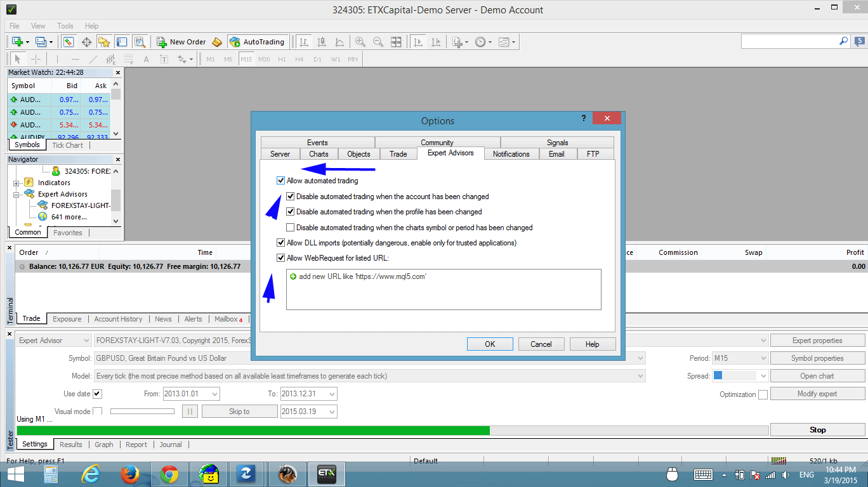Select the cursor arrow tool
This screenshot has height=487, width=868.
tap(18, 59)
